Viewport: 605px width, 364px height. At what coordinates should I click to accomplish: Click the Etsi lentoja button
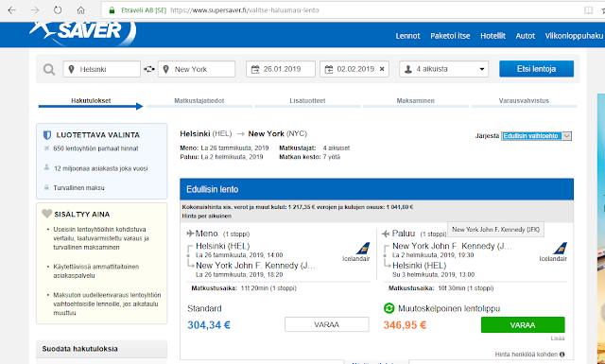point(536,69)
